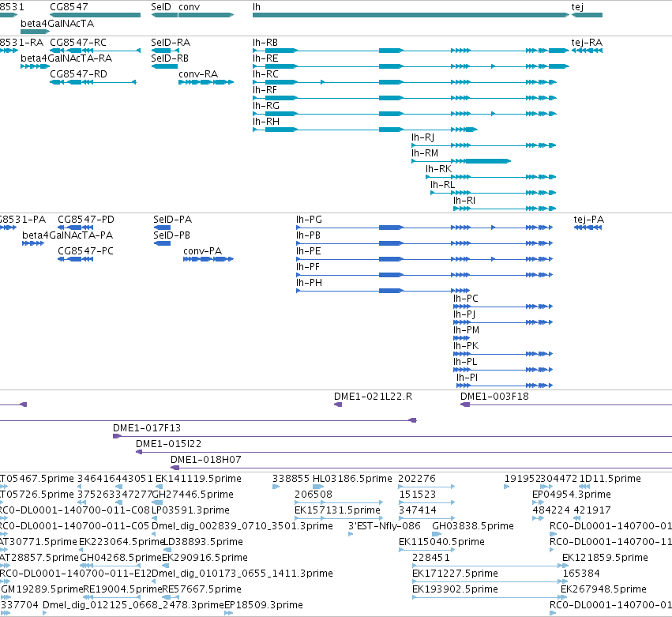The height and width of the screenshot is (617, 672).
Task: Select protein Ih-PC
Action: pyautogui.click(x=503, y=307)
